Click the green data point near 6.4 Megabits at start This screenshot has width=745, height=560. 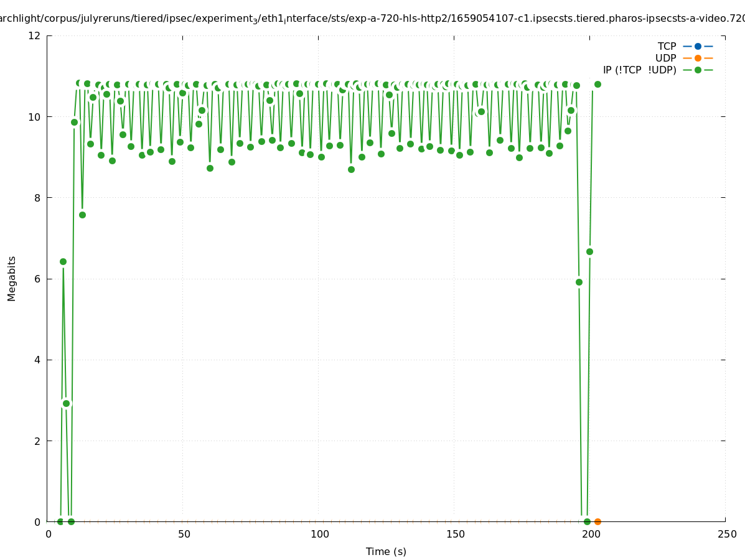pyautogui.click(x=63, y=261)
